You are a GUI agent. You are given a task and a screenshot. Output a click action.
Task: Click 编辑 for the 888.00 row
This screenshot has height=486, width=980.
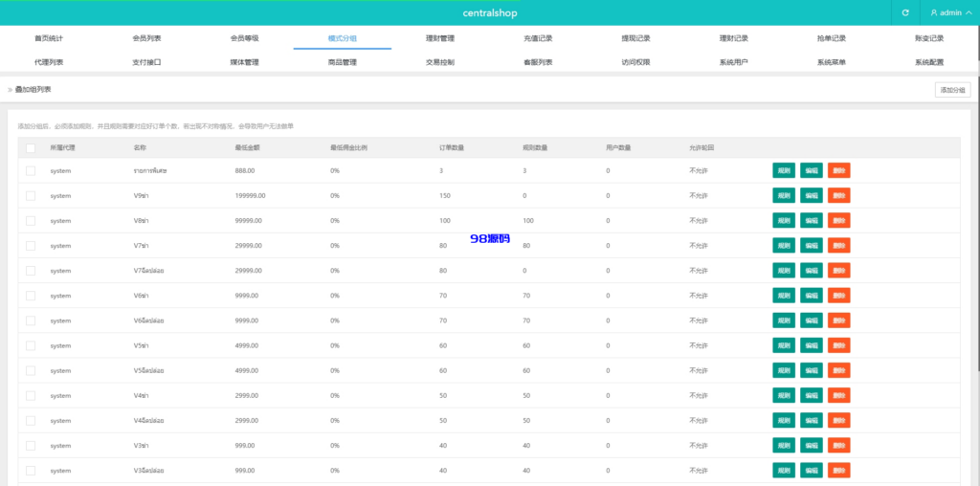coord(812,170)
